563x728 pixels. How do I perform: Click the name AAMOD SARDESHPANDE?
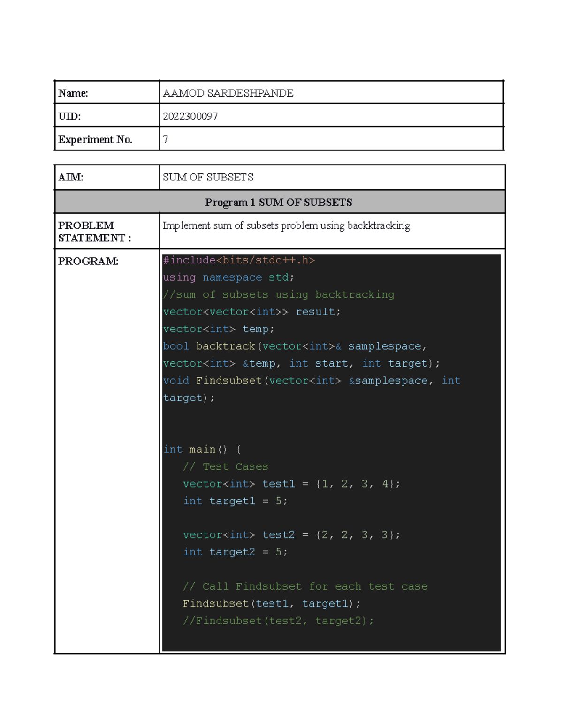228,93
